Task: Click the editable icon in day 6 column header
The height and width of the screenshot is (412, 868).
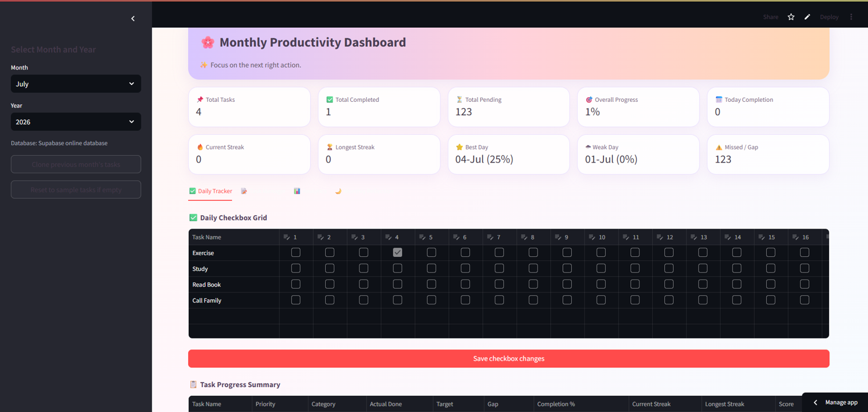Action: [x=456, y=237]
